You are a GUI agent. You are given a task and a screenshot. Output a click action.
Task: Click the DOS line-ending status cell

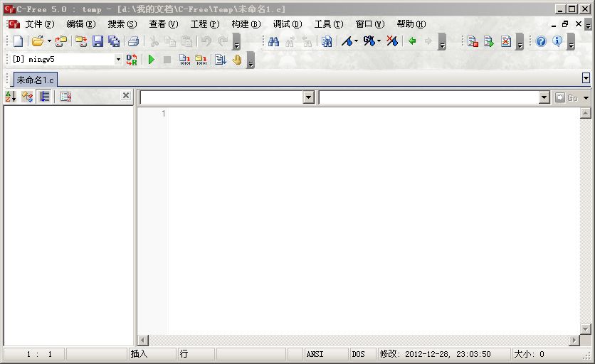(x=362, y=354)
